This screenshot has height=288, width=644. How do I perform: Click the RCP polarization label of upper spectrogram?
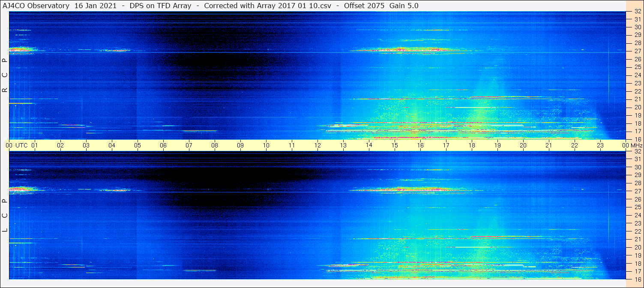tap(5, 75)
